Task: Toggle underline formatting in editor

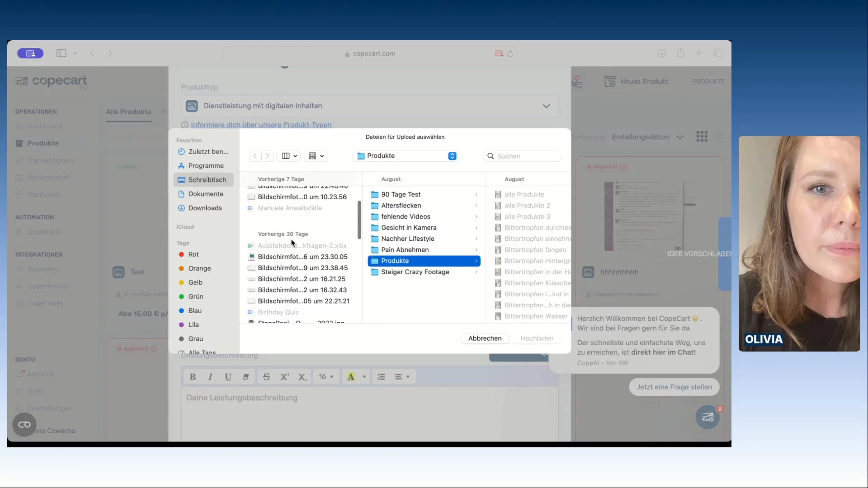Action: [x=228, y=377]
